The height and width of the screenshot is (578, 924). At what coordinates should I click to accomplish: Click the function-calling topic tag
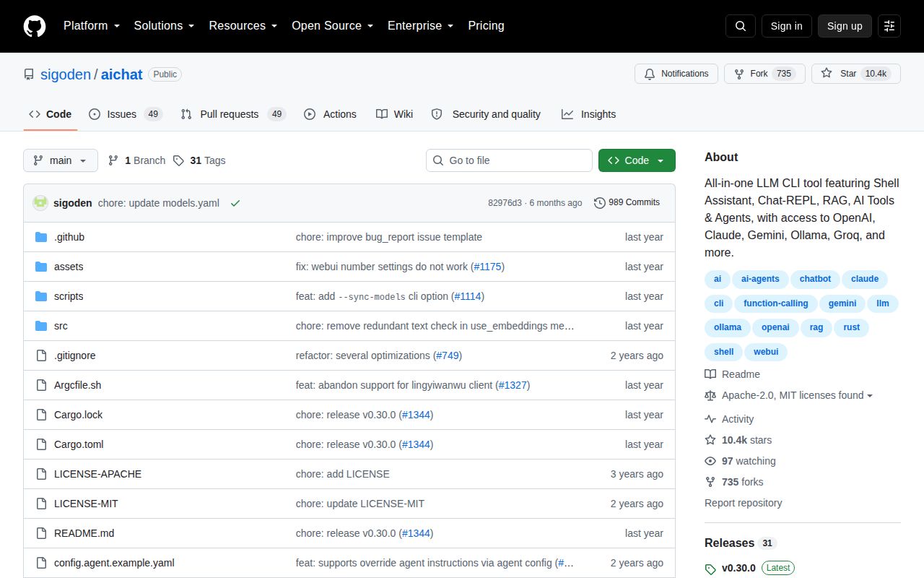[776, 303]
